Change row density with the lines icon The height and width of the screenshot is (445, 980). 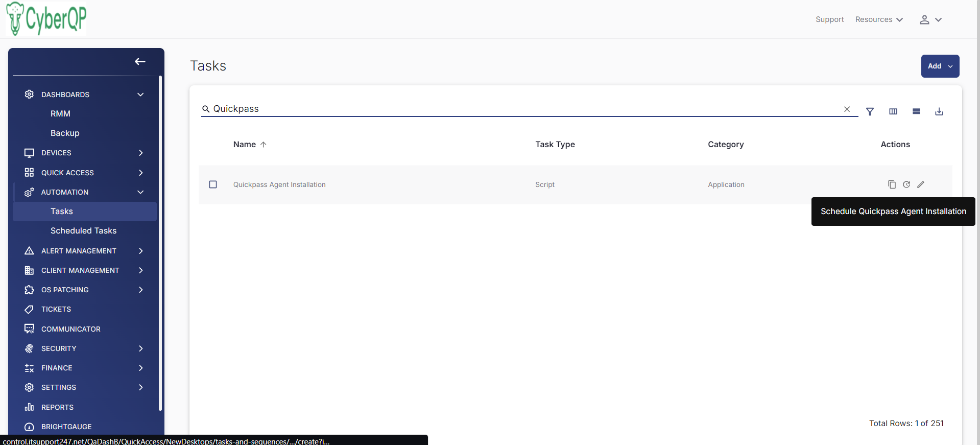click(917, 111)
